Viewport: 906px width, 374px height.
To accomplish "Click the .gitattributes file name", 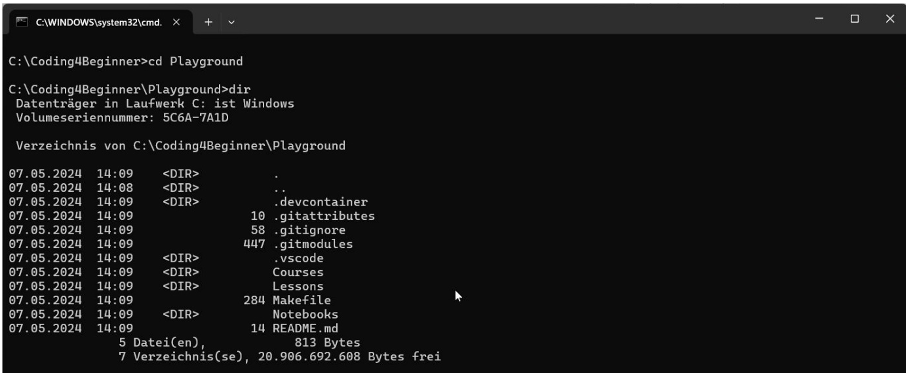I will pyautogui.click(x=324, y=216).
